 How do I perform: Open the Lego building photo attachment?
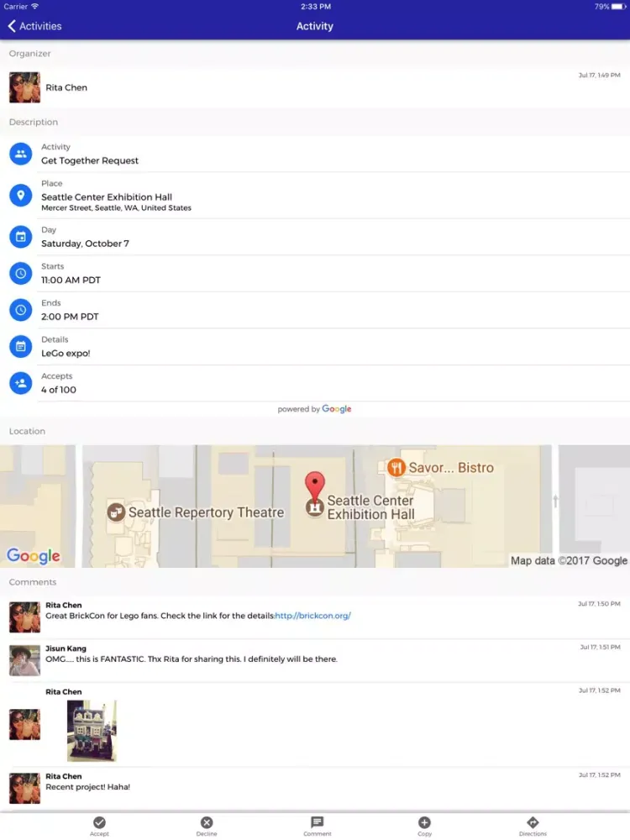pos(92,731)
